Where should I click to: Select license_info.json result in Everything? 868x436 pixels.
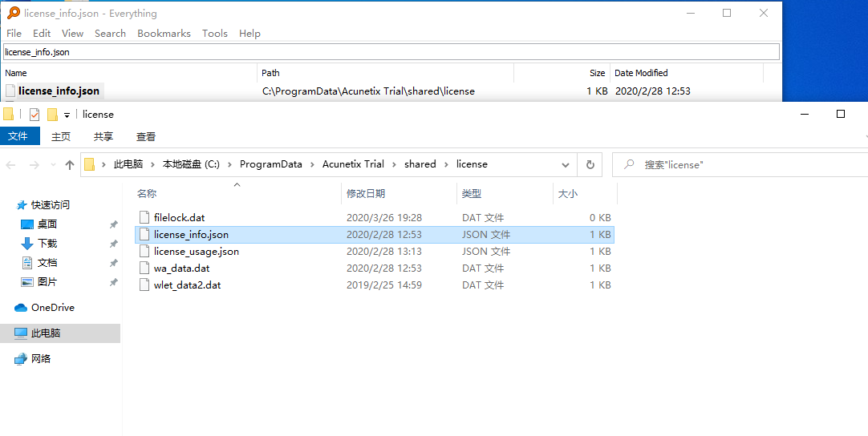pos(59,91)
